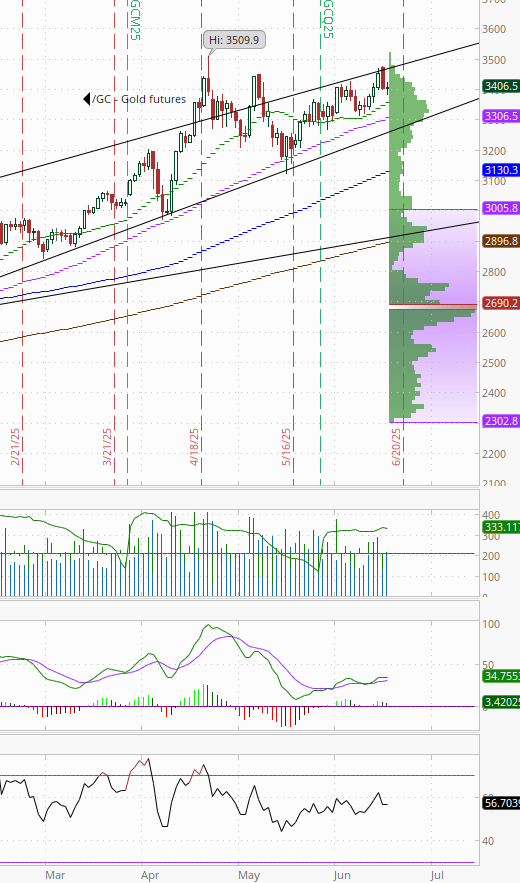Select the purple 3005.8 price tag

click(500, 208)
